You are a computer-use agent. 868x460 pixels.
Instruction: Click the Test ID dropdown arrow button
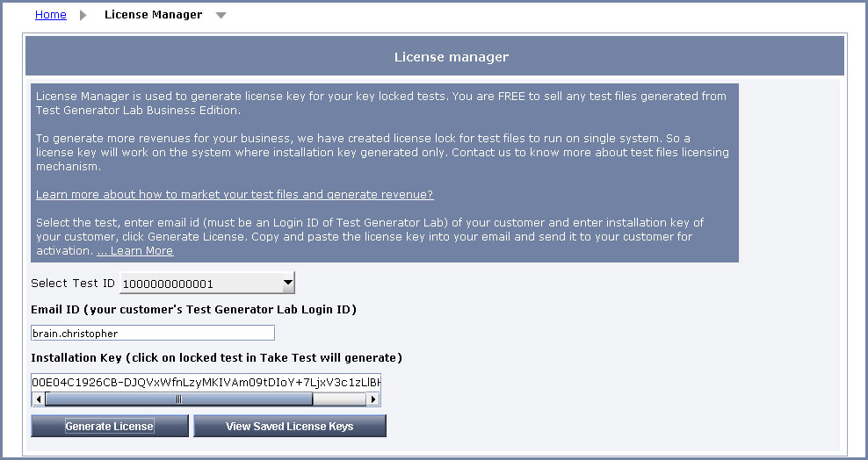click(287, 283)
